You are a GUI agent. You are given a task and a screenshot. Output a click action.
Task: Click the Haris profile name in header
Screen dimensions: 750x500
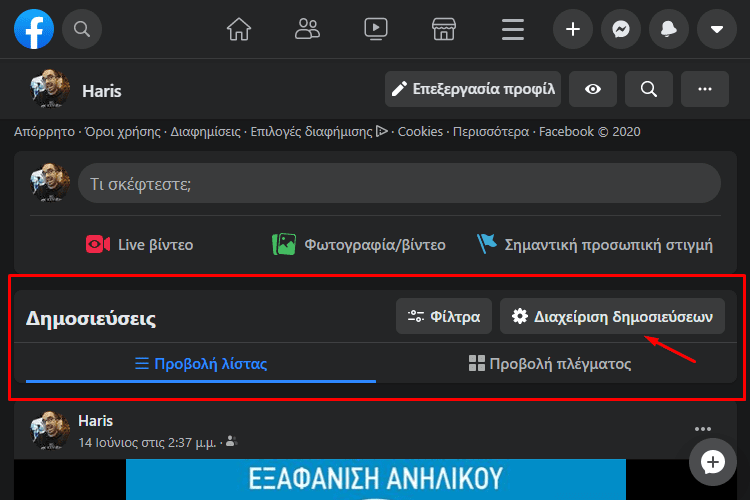[x=102, y=91]
